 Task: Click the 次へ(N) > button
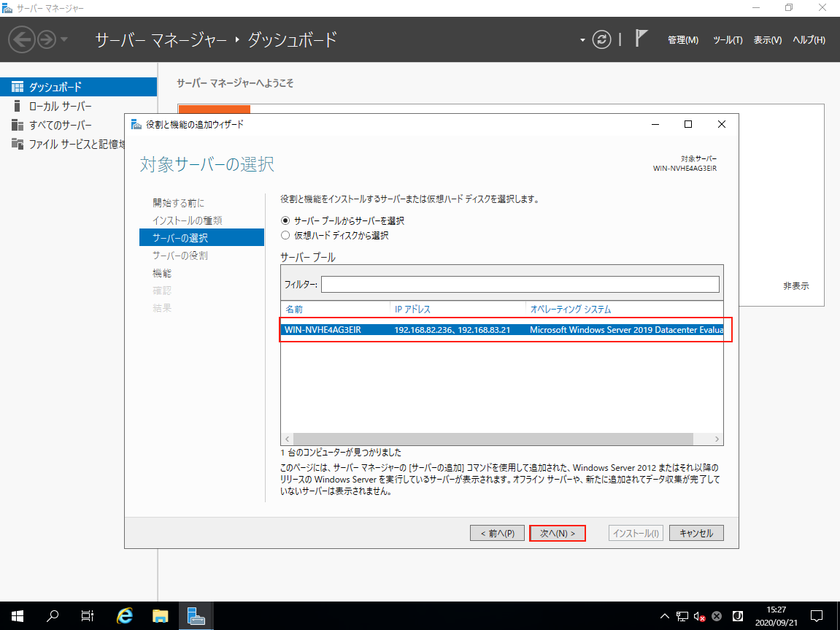coord(557,533)
